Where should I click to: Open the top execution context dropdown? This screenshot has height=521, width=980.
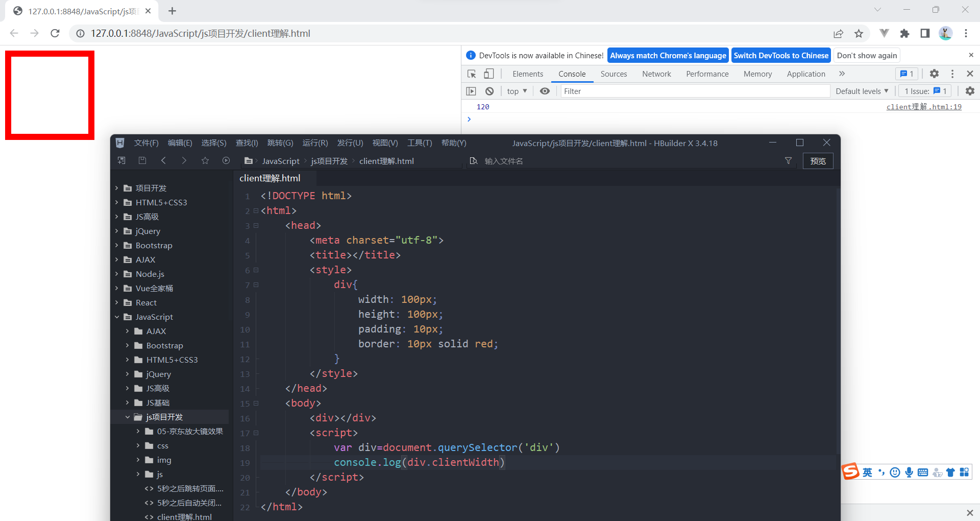[x=517, y=91]
